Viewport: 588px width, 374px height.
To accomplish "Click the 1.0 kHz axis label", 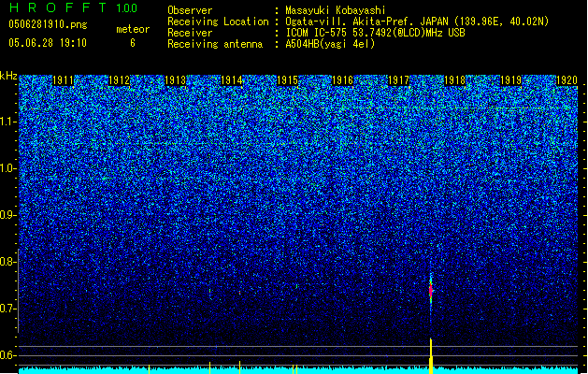I will (8, 169).
